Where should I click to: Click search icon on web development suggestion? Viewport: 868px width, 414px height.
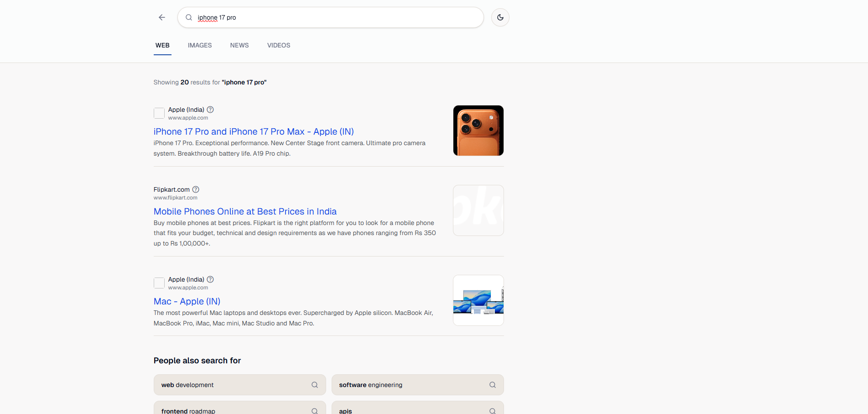click(315, 385)
